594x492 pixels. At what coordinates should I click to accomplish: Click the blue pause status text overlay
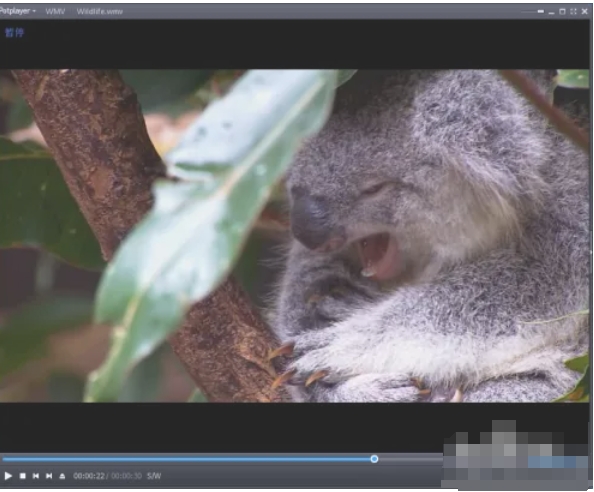[x=14, y=33]
